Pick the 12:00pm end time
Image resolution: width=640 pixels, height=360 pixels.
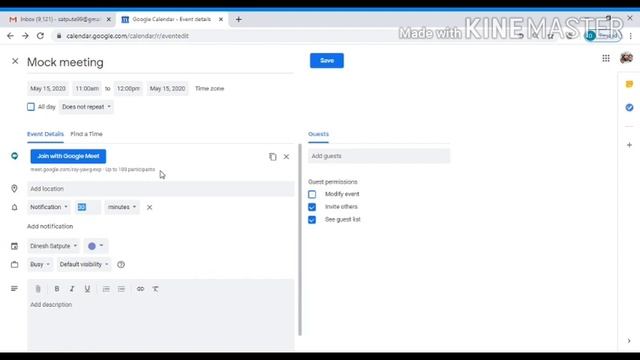pyautogui.click(x=128, y=89)
